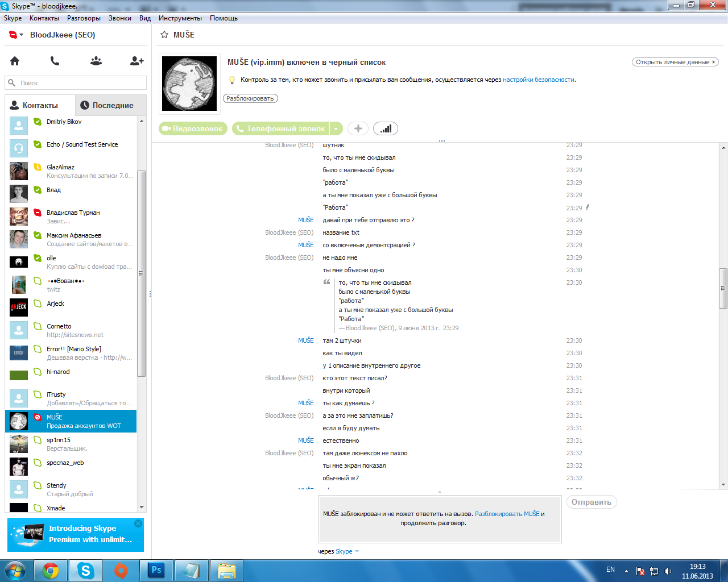Close the Skype Premium ad
Screen dimensions: 728x582
138,523
